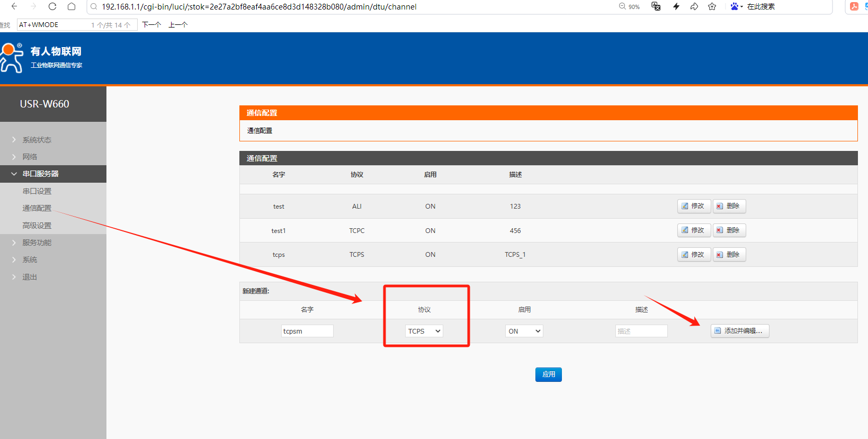
Task: Click 修改 button for the test row
Action: 693,206
